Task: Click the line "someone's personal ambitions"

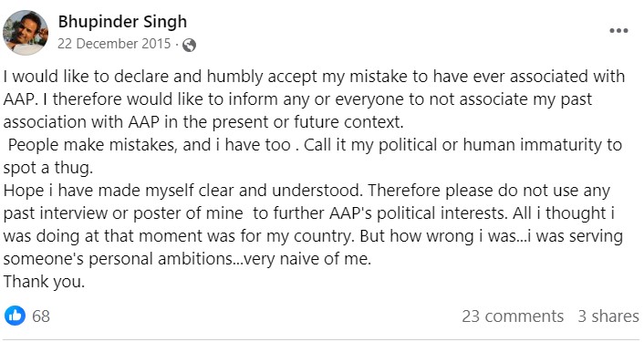Action: [187, 259]
